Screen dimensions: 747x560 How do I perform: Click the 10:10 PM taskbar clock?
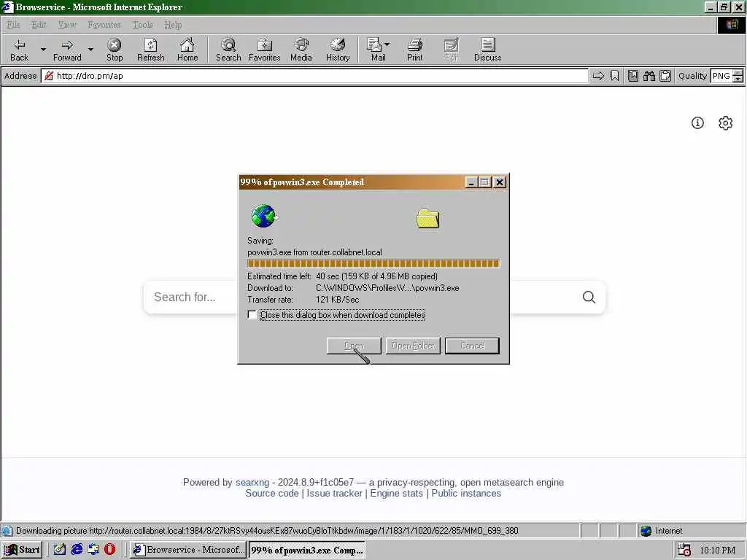coord(718,550)
